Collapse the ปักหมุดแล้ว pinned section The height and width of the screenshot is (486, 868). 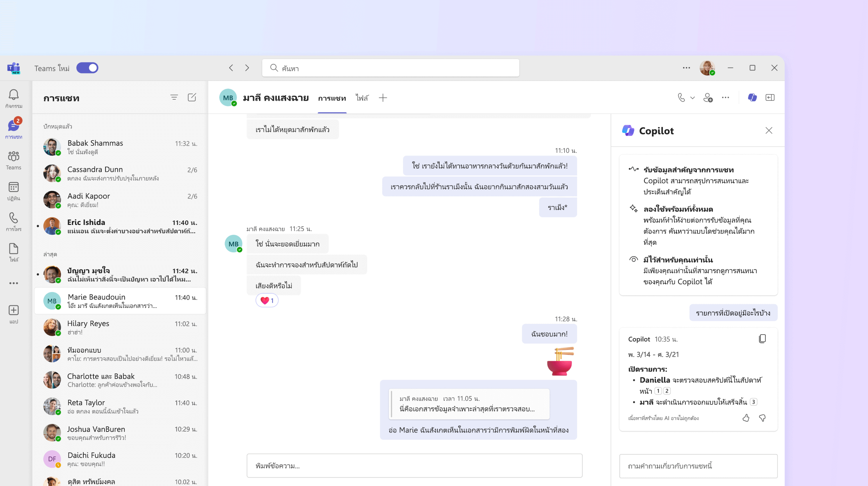58,126
